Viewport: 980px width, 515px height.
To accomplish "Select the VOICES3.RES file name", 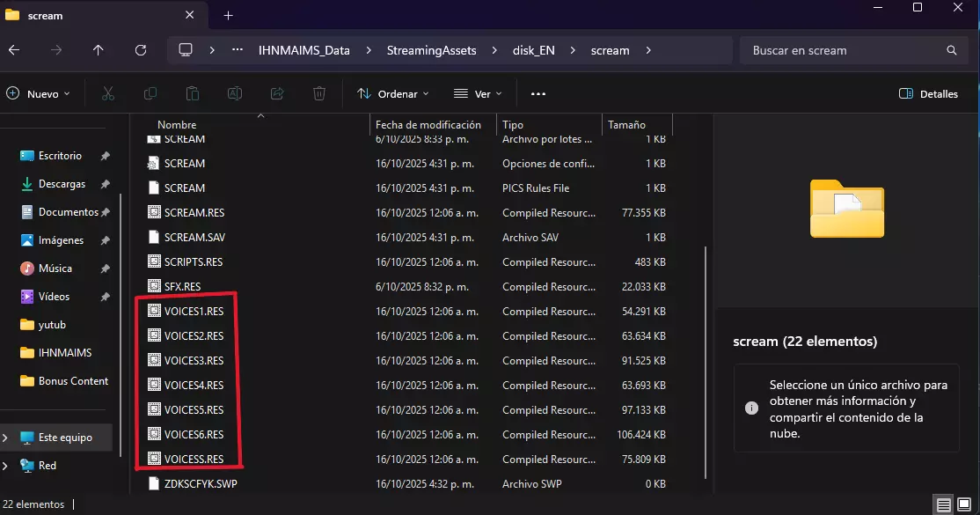I will (194, 360).
